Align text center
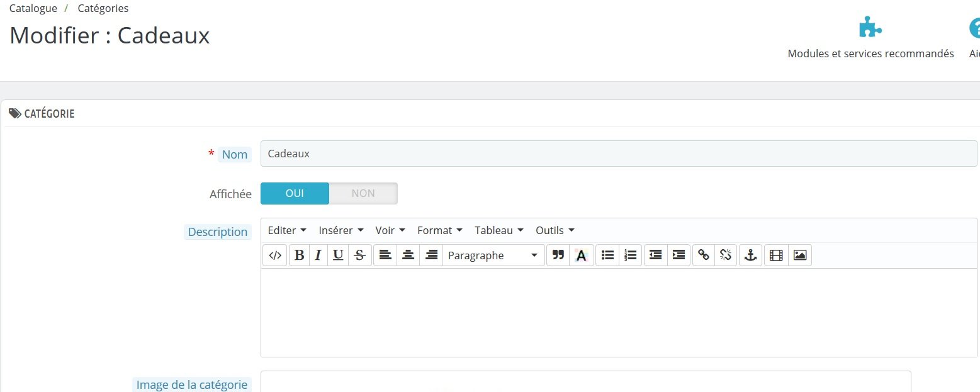This screenshot has height=392, width=980. point(408,255)
